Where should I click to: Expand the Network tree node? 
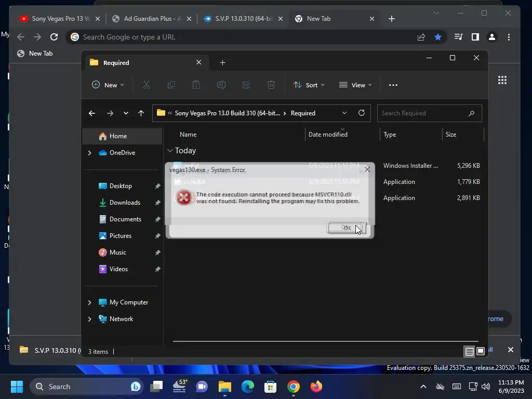89,320
